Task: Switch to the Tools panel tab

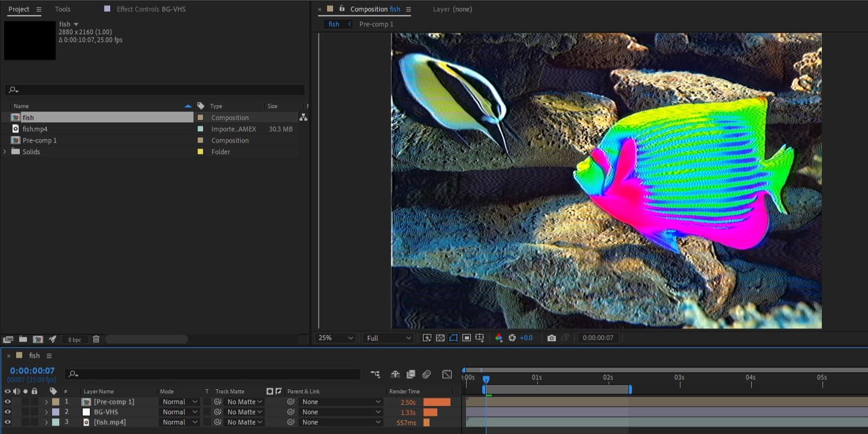Action: point(62,9)
